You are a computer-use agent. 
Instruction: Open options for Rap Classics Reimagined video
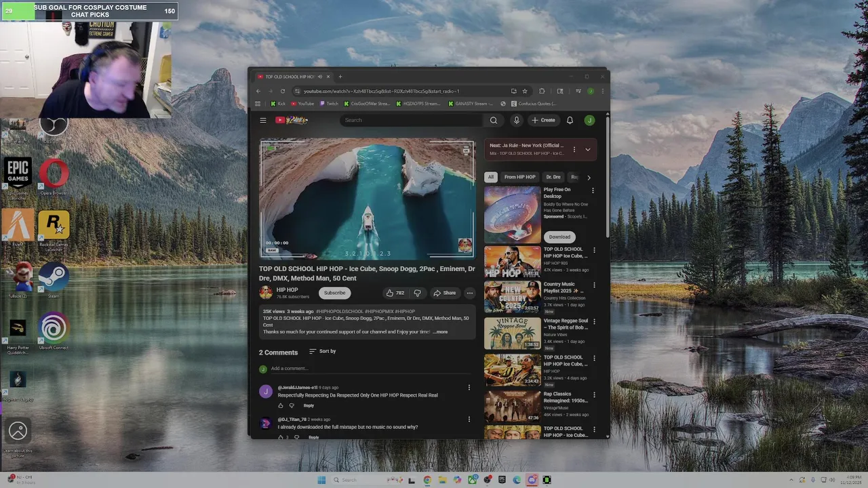594,395
